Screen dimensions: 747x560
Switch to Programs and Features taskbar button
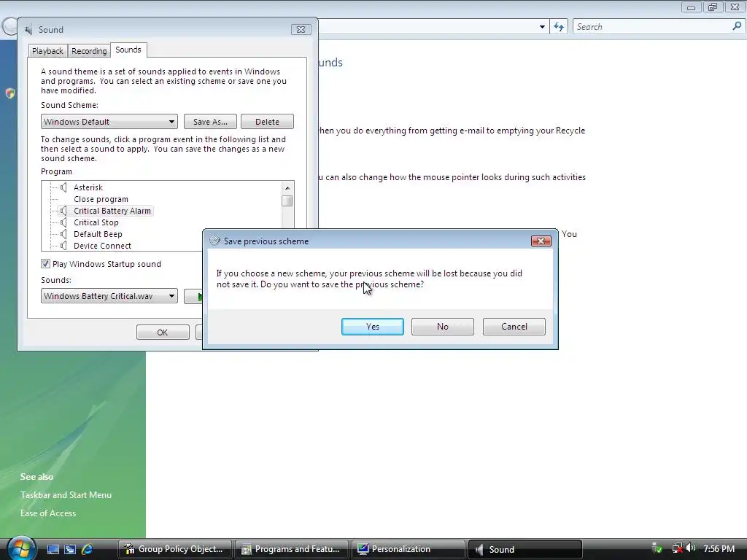tap(292, 550)
